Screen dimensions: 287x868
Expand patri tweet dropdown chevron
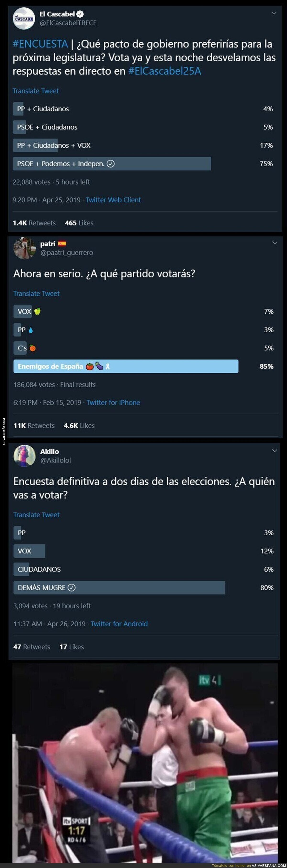[275, 243]
